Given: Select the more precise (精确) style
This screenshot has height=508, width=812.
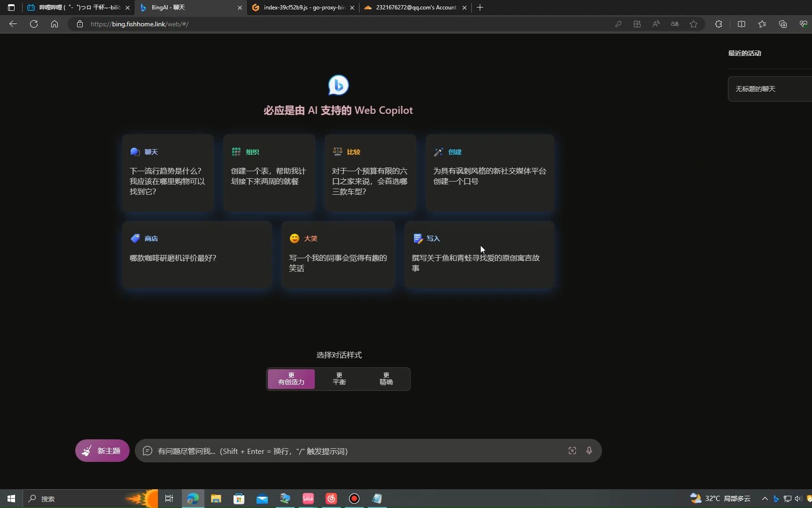Looking at the screenshot, I should 386,379.
